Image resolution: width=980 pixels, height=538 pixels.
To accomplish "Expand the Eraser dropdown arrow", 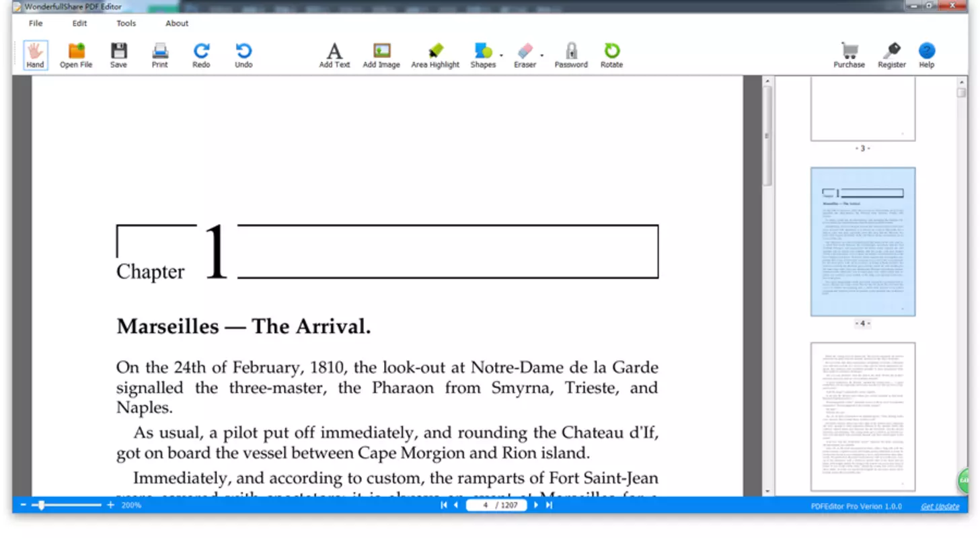I will pyautogui.click(x=541, y=55).
